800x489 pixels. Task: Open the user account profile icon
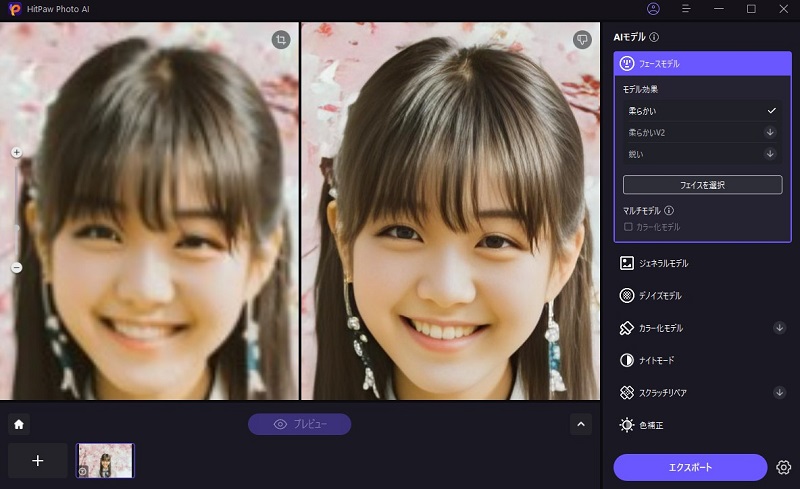pyautogui.click(x=653, y=9)
